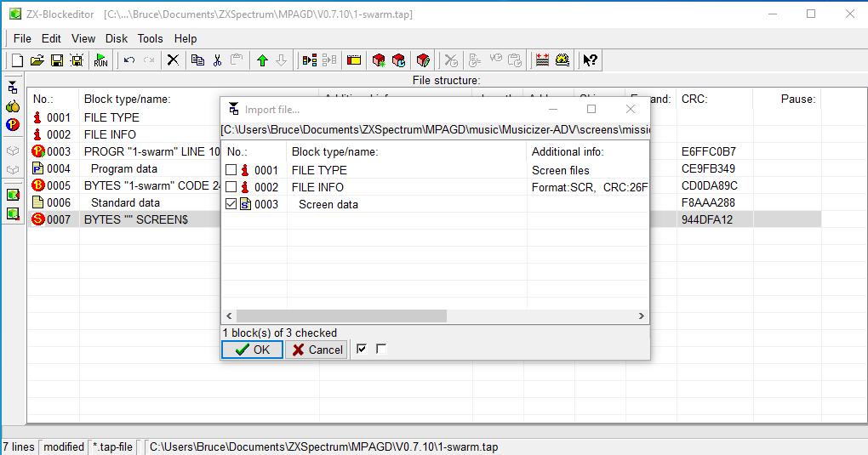Click the Pause column header
Screen dimensions: 868x455
(797, 100)
